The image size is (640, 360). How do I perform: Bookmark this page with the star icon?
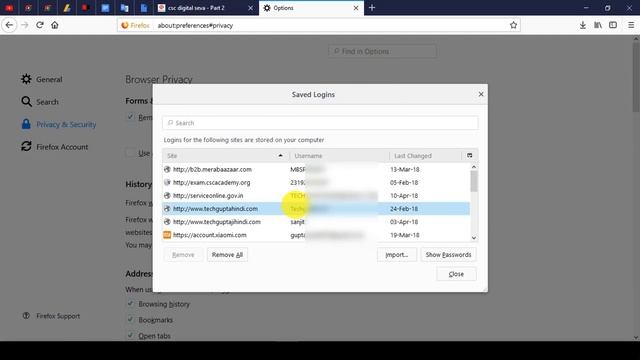513,25
